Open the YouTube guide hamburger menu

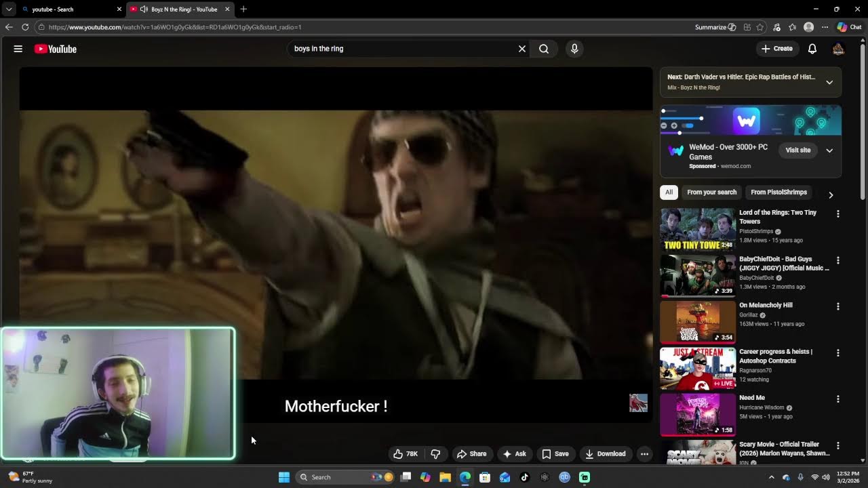click(18, 49)
